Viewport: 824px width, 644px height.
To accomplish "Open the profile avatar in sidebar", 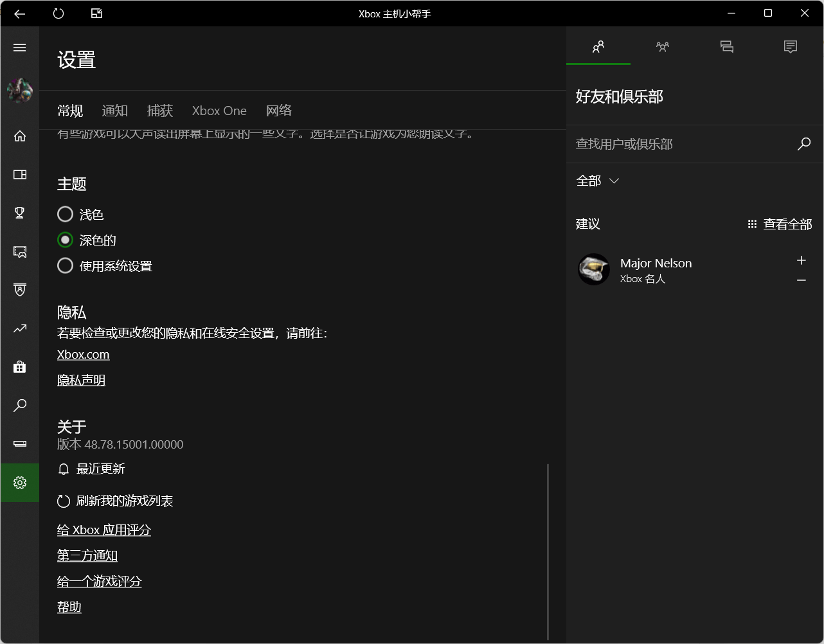I will click(x=20, y=91).
